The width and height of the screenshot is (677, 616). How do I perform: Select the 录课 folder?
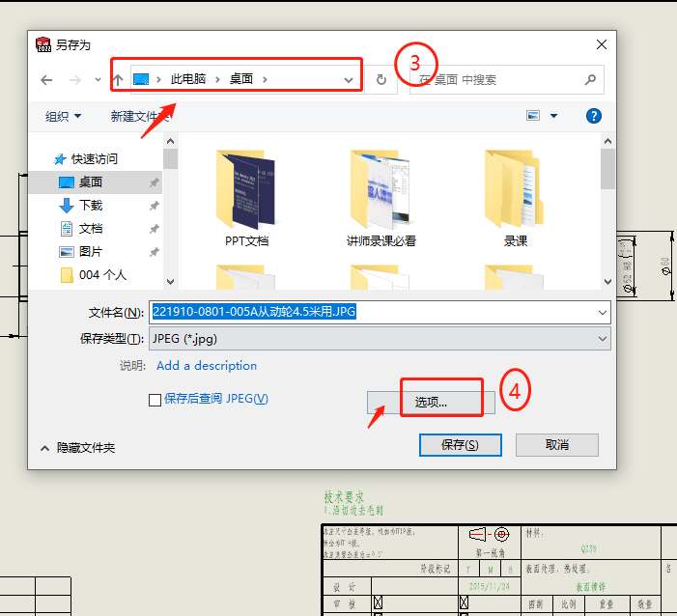point(516,199)
